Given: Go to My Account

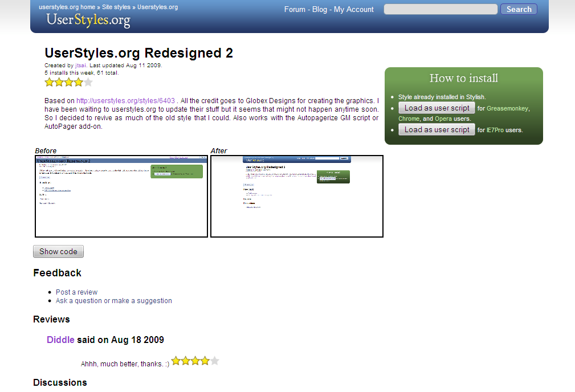Looking at the screenshot, I should pyautogui.click(x=353, y=9).
